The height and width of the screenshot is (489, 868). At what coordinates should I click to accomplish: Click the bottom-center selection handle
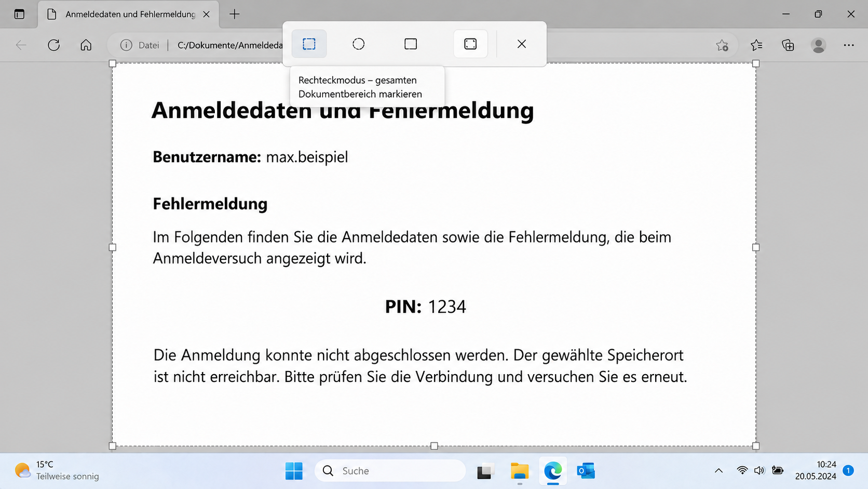(434, 446)
